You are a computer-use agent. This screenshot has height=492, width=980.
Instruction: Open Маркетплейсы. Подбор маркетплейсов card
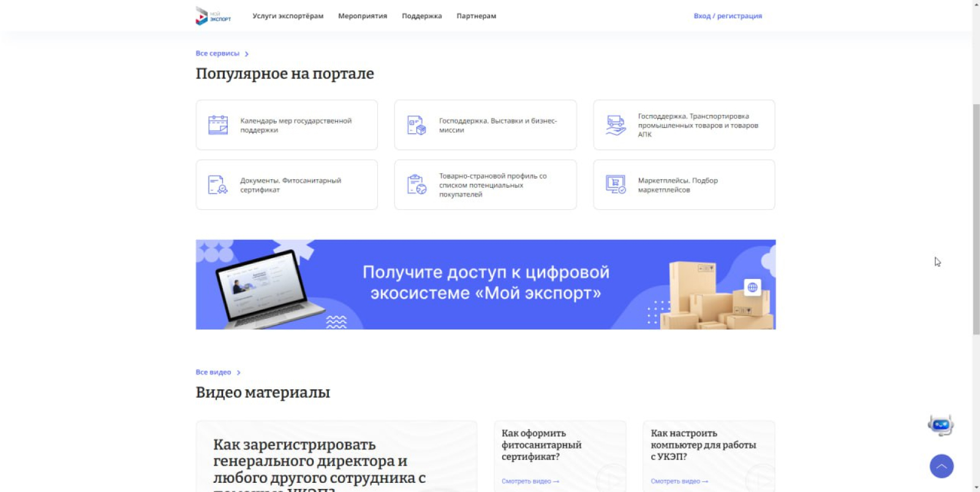(x=684, y=185)
